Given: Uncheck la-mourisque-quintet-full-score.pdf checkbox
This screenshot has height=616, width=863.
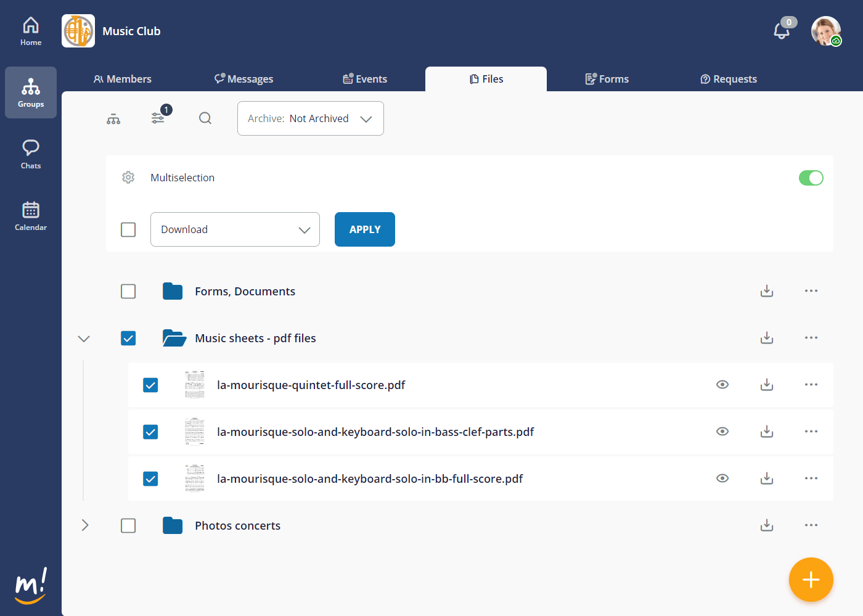Looking at the screenshot, I should tap(150, 385).
